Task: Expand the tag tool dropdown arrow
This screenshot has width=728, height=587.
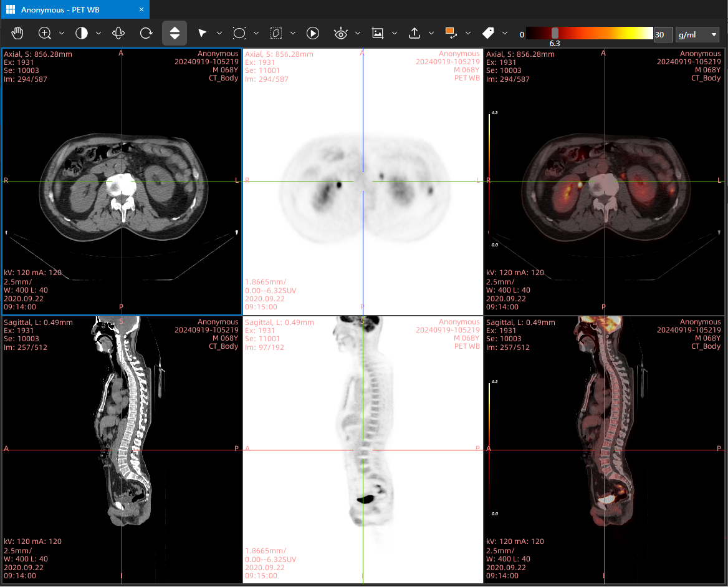Action: 505,33
